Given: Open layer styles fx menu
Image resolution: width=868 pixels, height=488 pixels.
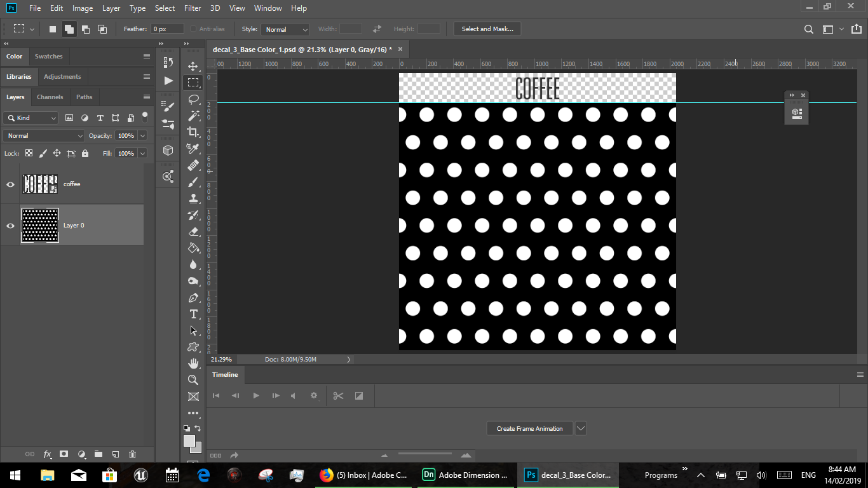Looking at the screenshot, I should [x=47, y=454].
